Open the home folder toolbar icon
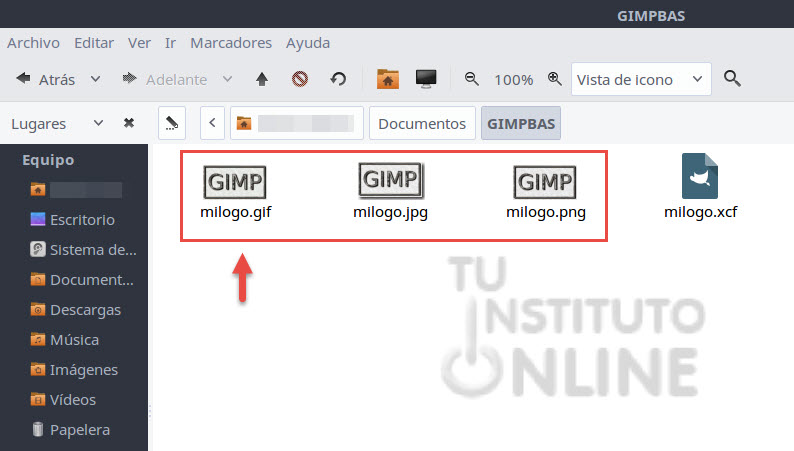 coord(388,79)
